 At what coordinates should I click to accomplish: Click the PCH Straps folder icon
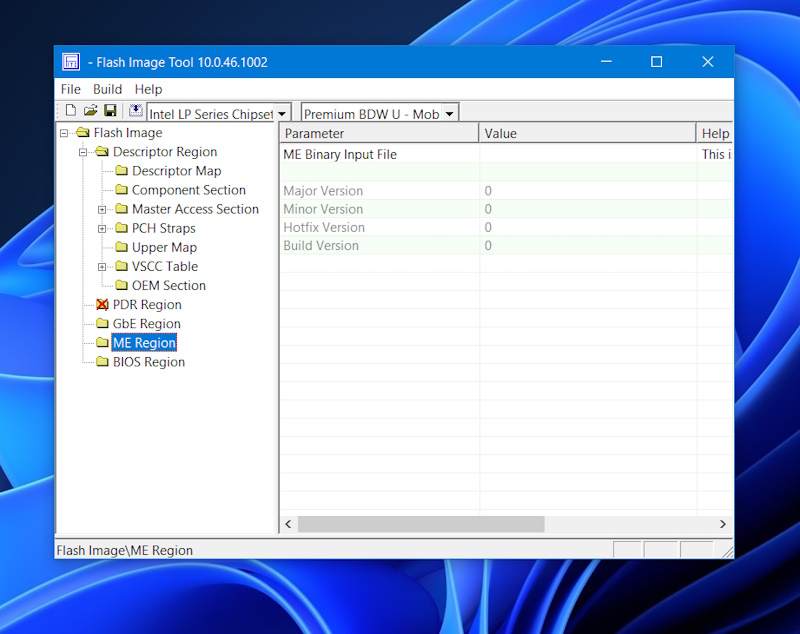121,228
